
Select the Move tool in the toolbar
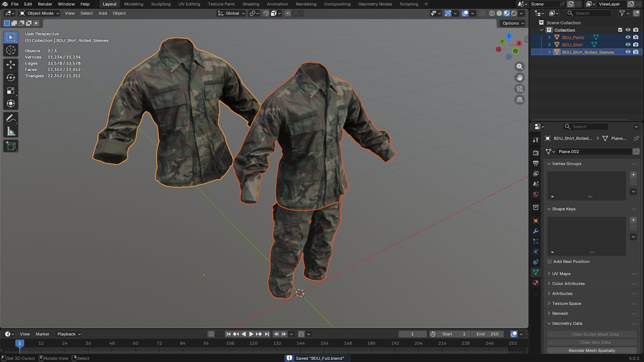coord(11,64)
